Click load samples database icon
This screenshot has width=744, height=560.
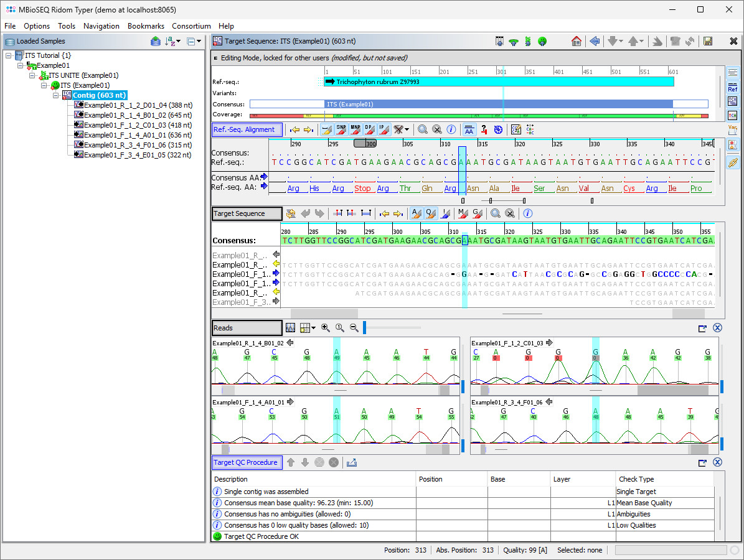point(156,41)
